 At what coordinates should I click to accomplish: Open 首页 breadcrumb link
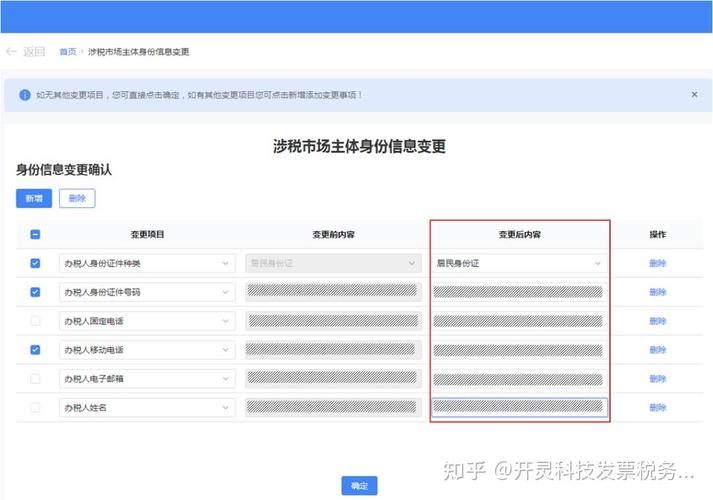(68, 52)
